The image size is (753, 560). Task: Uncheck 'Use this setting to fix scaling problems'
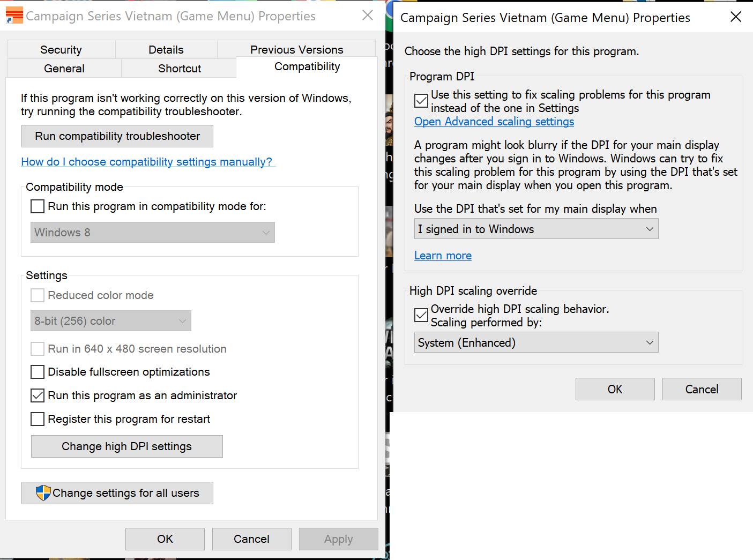(421, 101)
